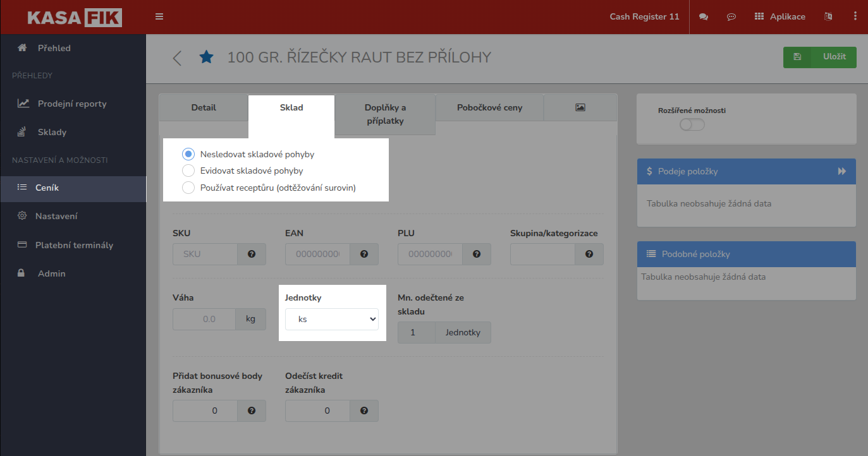Open the three-dot overflow menu
The image size is (868, 456).
[x=855, y=16]
